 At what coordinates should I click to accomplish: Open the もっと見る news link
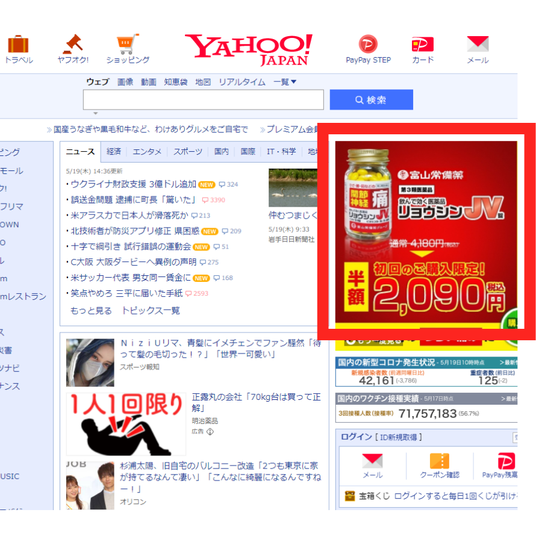[91, 311]
